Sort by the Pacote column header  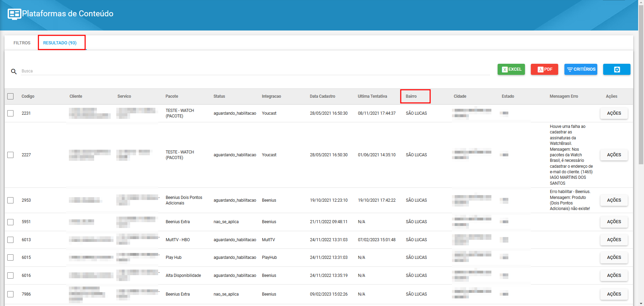point(172,96)
